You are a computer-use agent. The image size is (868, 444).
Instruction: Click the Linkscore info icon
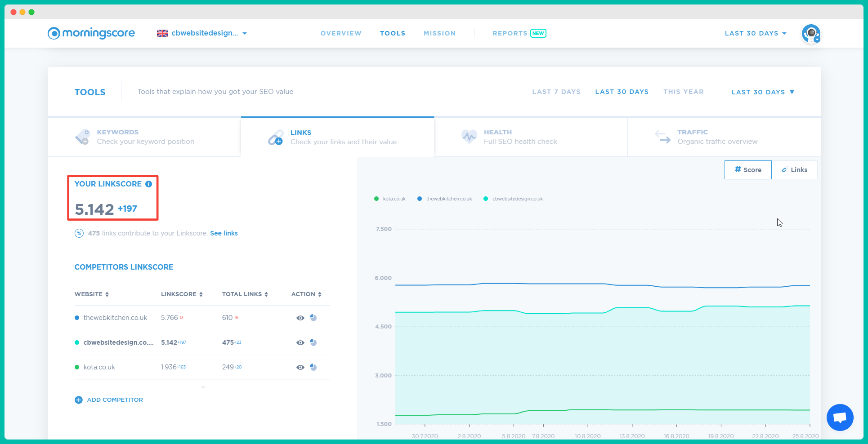(148, 184)
